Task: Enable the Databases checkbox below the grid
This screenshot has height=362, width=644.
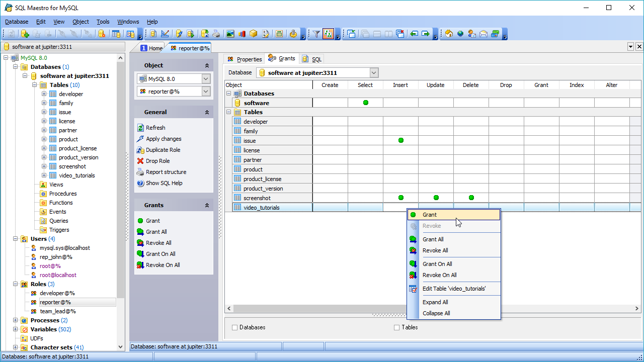Action: (x=235, y=328)
